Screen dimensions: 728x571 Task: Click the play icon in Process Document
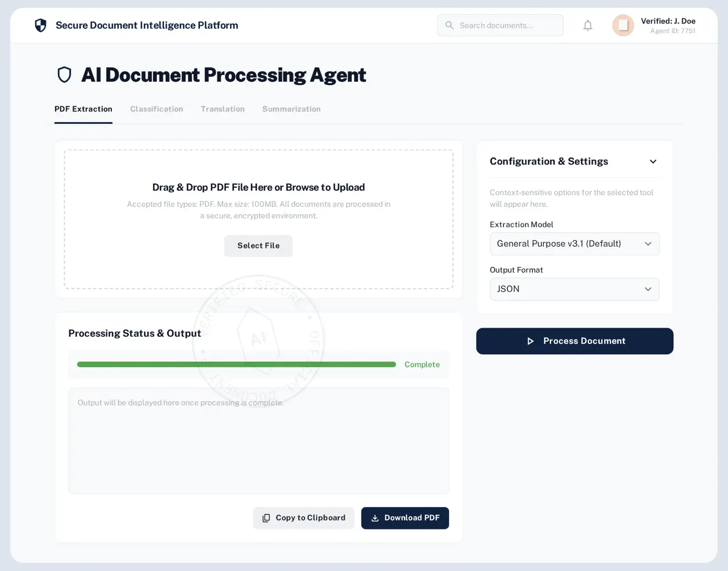[x=531, y=341]
